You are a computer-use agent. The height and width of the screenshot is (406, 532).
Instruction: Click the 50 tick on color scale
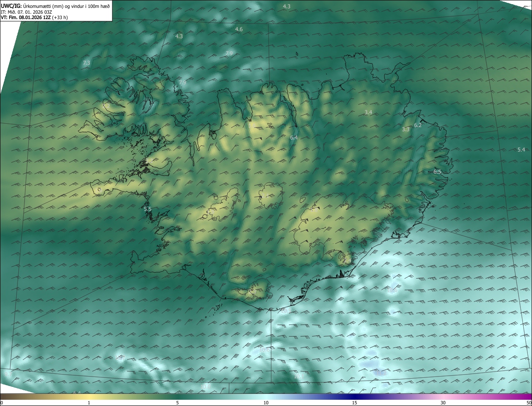pos(529,403)
